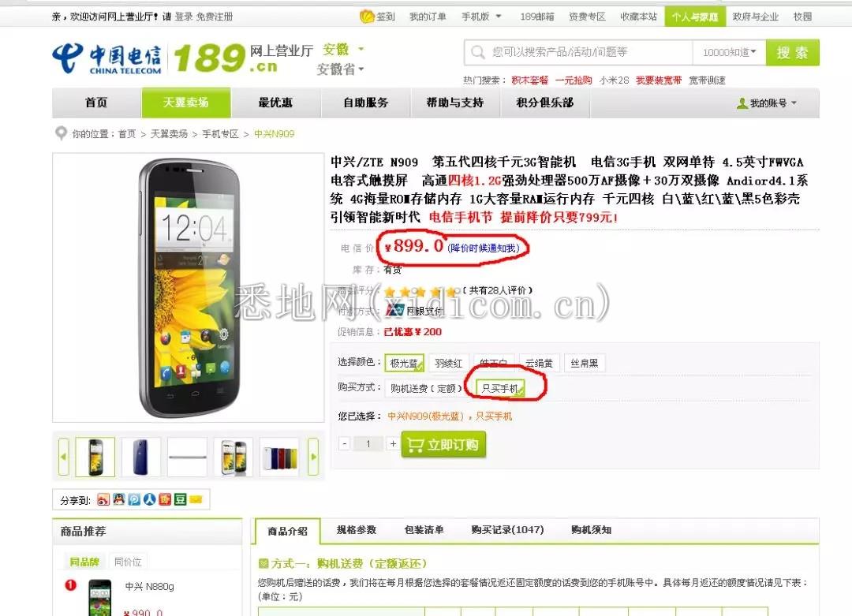Expand the 我的账号 account menu

(x=767, y=103)
